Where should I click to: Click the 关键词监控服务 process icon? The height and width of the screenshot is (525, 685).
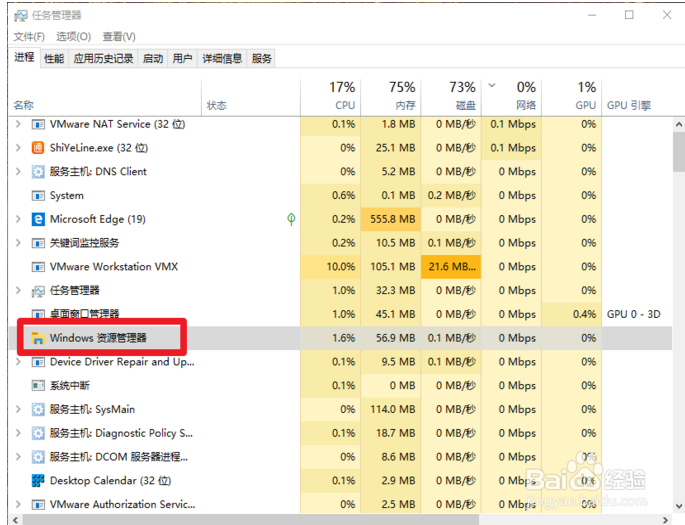(x=38, y=243)
